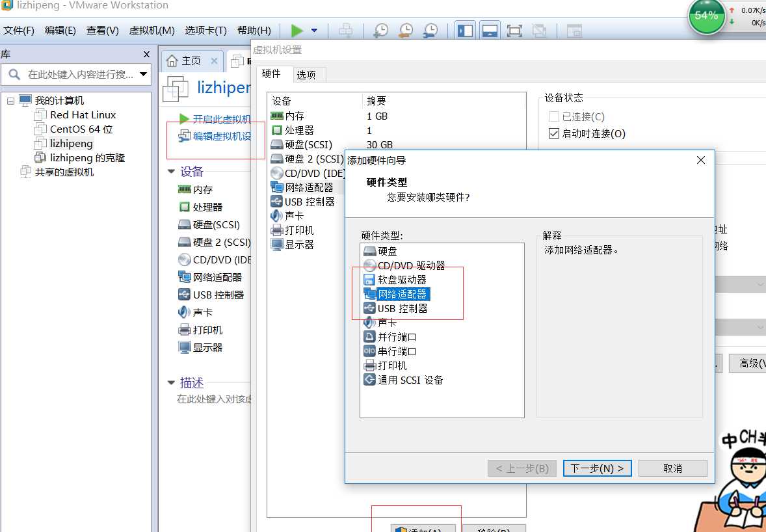This screenshot has height=532, width=766.
Task: Open the 虚拟机(M) menu
Action: tap(152, 31)
